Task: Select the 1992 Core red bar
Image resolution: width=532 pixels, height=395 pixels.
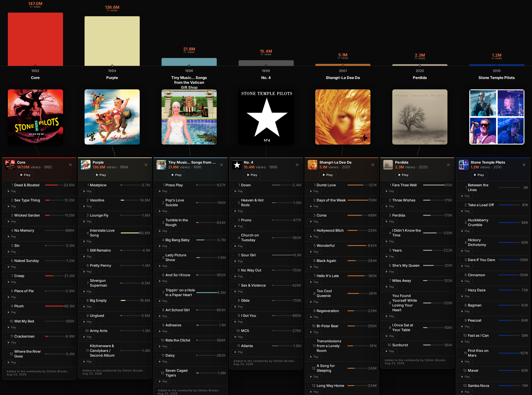Action: [35, 39]
